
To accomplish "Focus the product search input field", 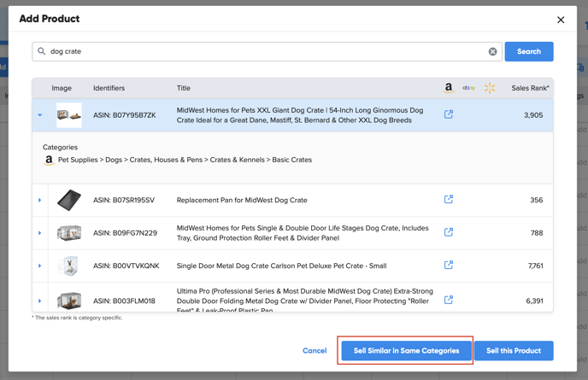I will point(267,51).
